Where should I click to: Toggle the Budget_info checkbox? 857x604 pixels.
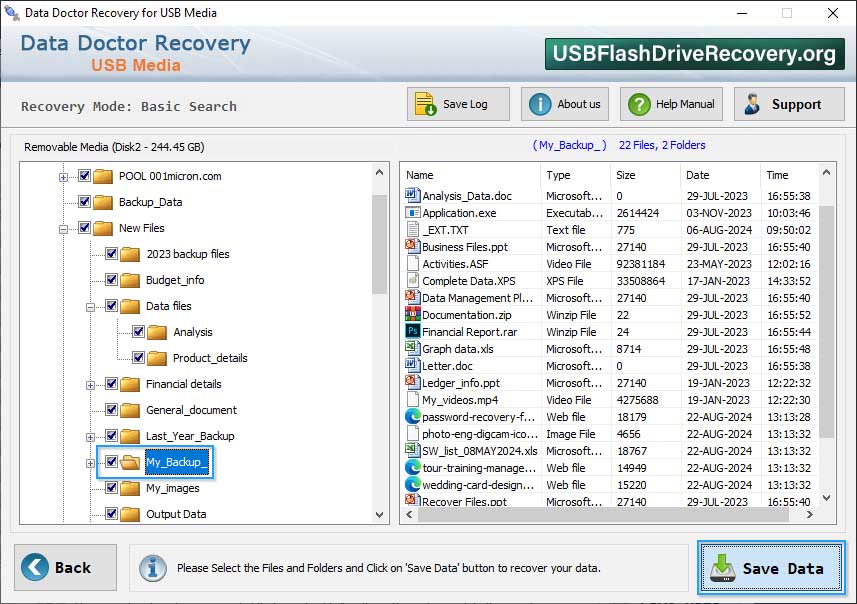tap(111, 280)
